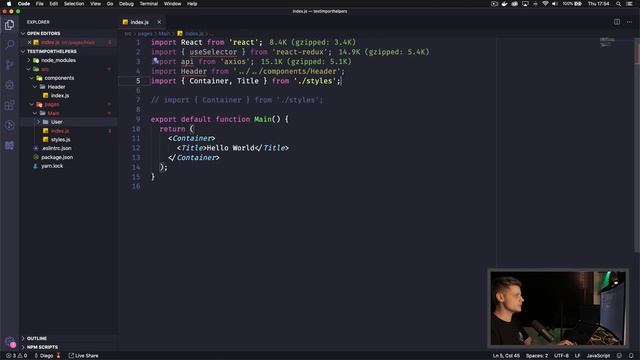Open the Apple menu
Image resolution: width=640 pixels, height=360 pixels.
[x=9, y=4]
